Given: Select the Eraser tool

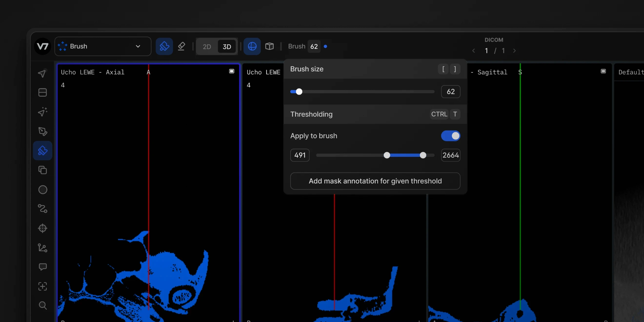Looking at the screenshot, I should click(x=181, y=46).
